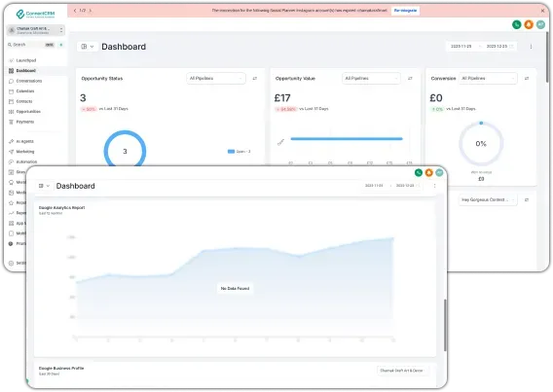
Task: Click the Opportunities icon in the sidebar
Action: pos(11,111)
